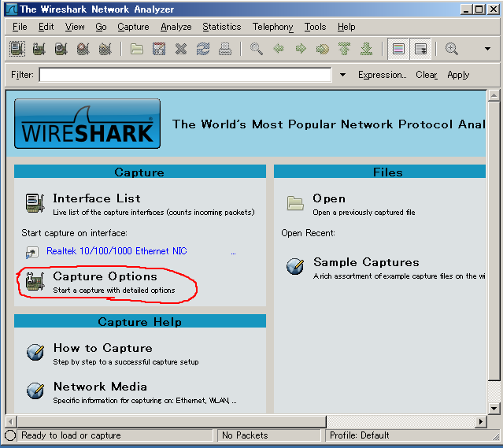Click the print packets toolbar icon
The height and width of the screenshot is (448, 503).
225,49
